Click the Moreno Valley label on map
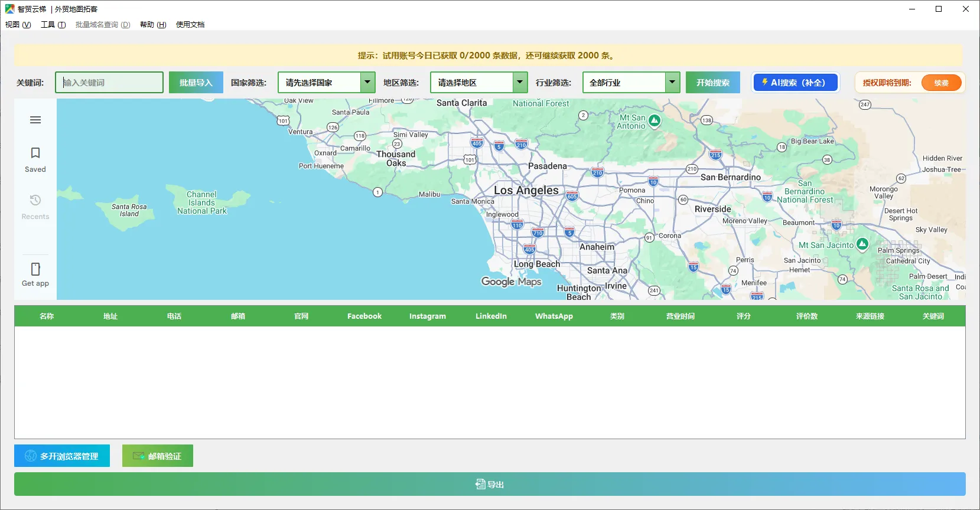Image resolution: width=980 pixels, height=510 pixels. 745,221
